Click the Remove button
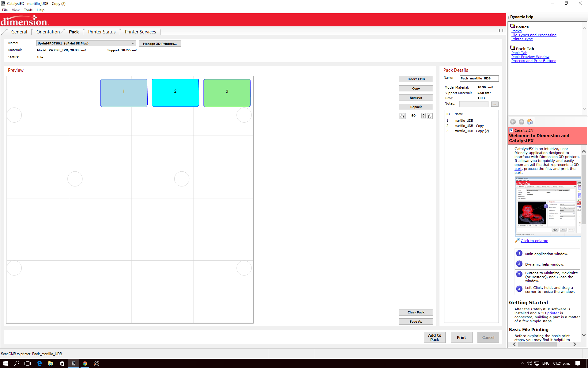 [416, 98]
